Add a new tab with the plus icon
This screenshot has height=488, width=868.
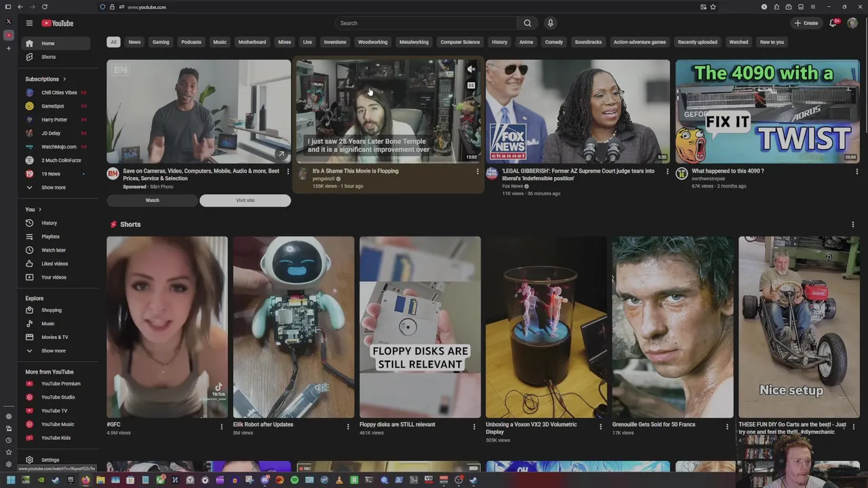coord(9,48)
